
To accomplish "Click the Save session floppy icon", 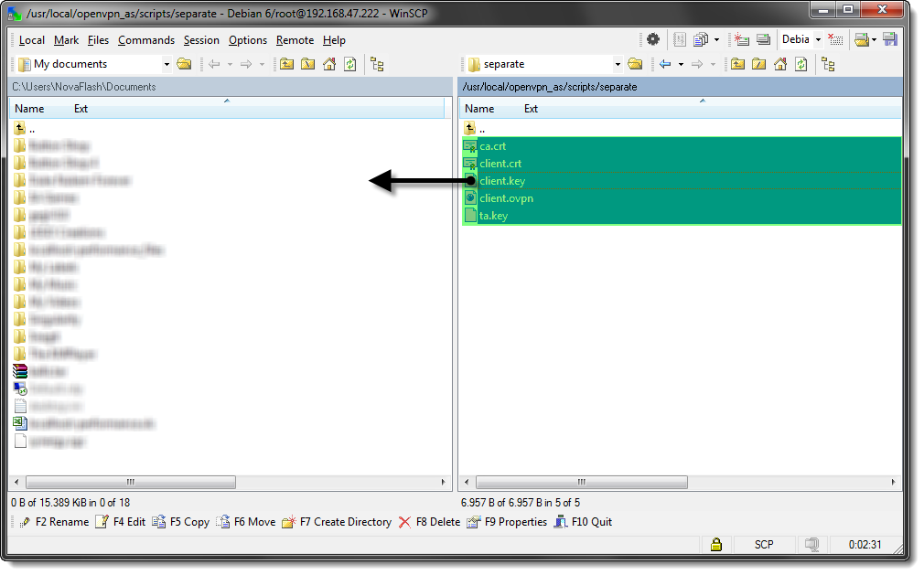I will pos(890,39).
